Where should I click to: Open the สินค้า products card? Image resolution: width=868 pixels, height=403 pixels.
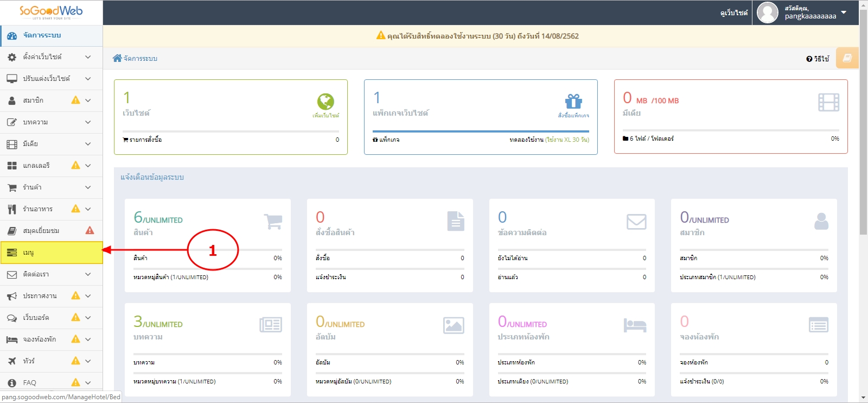[x=208, y=245]
